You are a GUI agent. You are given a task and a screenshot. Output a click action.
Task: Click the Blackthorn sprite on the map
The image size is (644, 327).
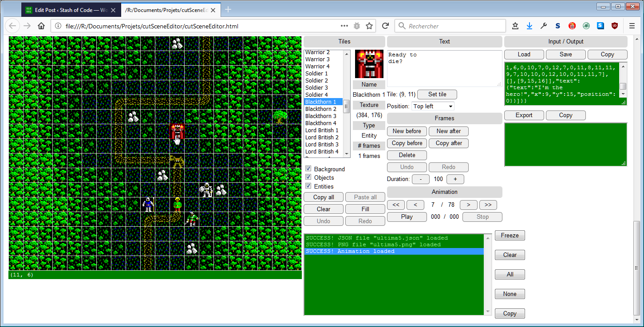[178, 132]
